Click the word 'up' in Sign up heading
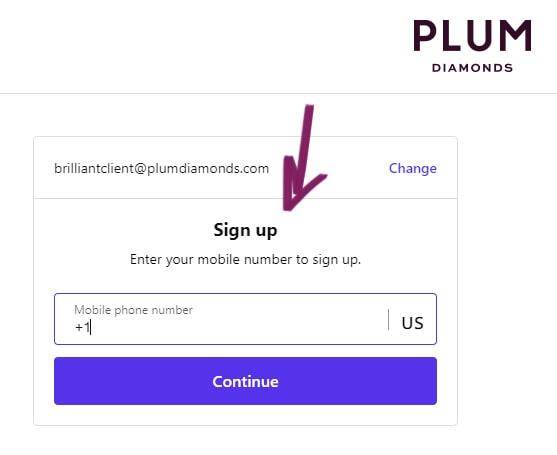557x455 pixels. [266, 232]
